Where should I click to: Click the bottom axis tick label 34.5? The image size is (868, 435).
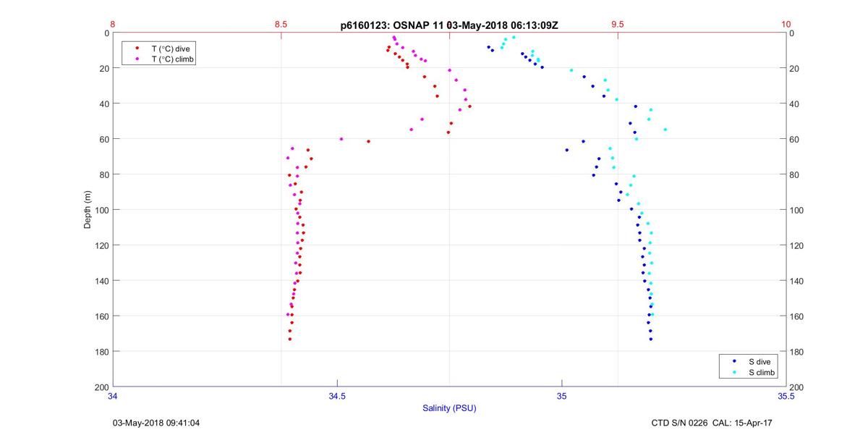tap(337, 396)
